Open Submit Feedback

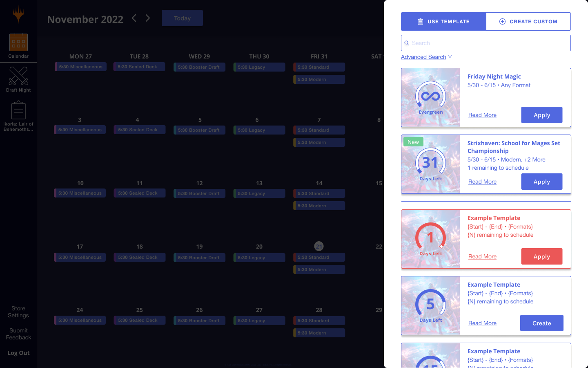[x=18, y=334]
